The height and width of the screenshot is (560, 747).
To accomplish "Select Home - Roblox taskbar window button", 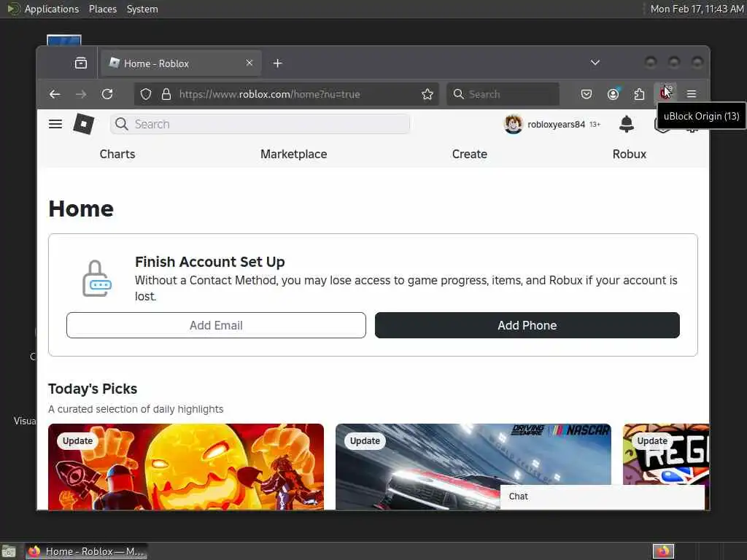I will 86,551.
